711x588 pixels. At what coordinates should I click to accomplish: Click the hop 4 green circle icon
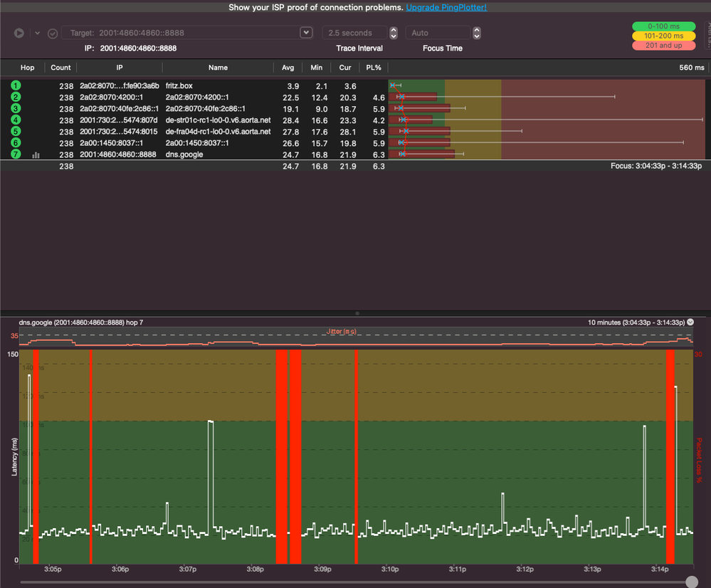pos(16,120)
